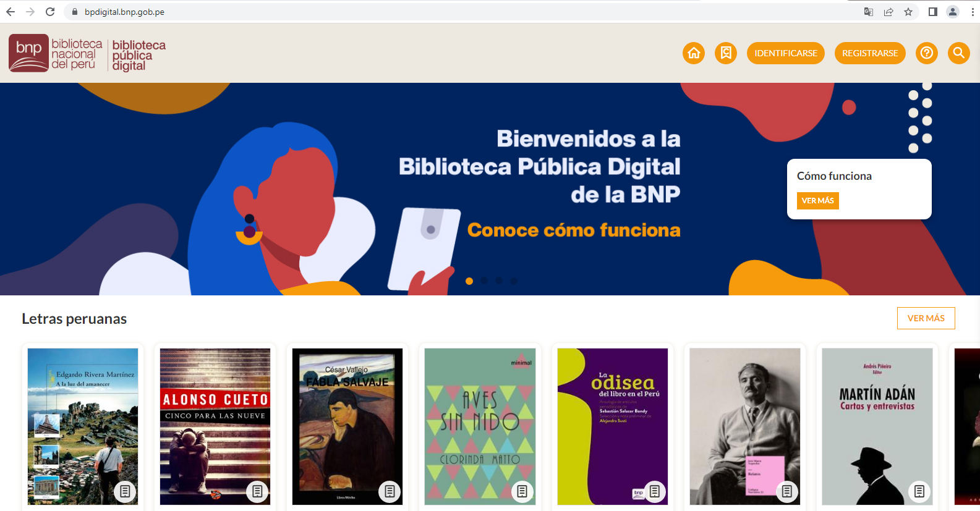Click the orange search magnifier icon
This screenshot has width=980, height=511.
coord(959,53)
